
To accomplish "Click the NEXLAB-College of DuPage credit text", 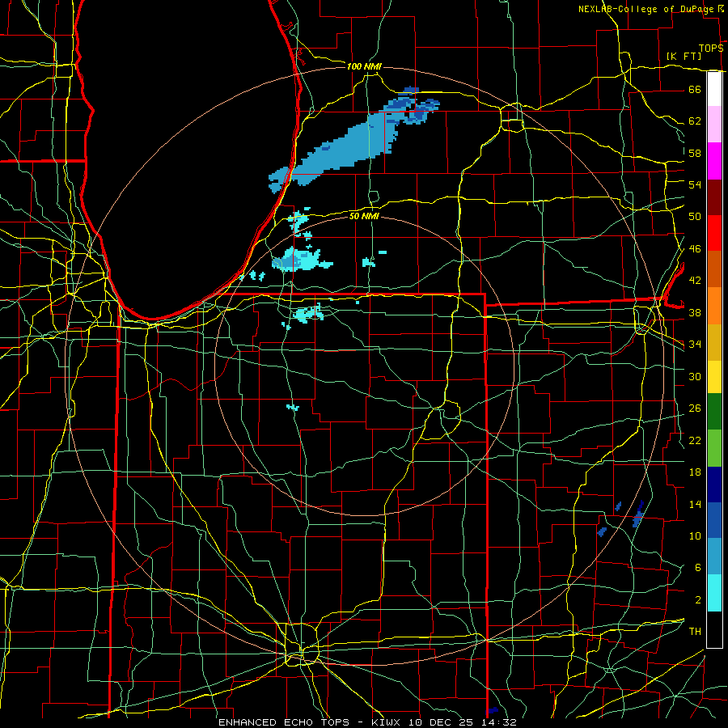I will coord(647,9).
